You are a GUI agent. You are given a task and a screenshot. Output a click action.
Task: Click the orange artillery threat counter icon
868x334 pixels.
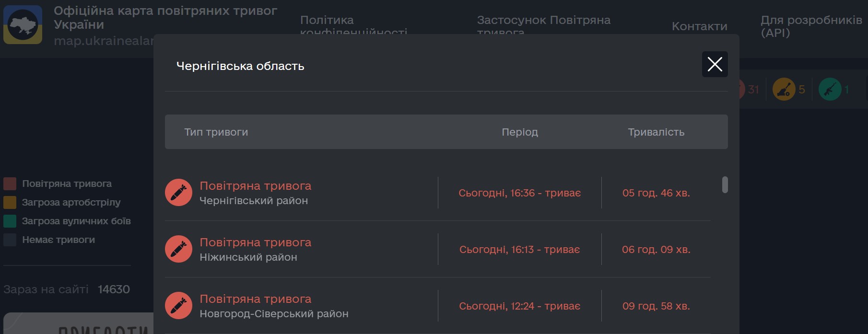pos(784,89)
